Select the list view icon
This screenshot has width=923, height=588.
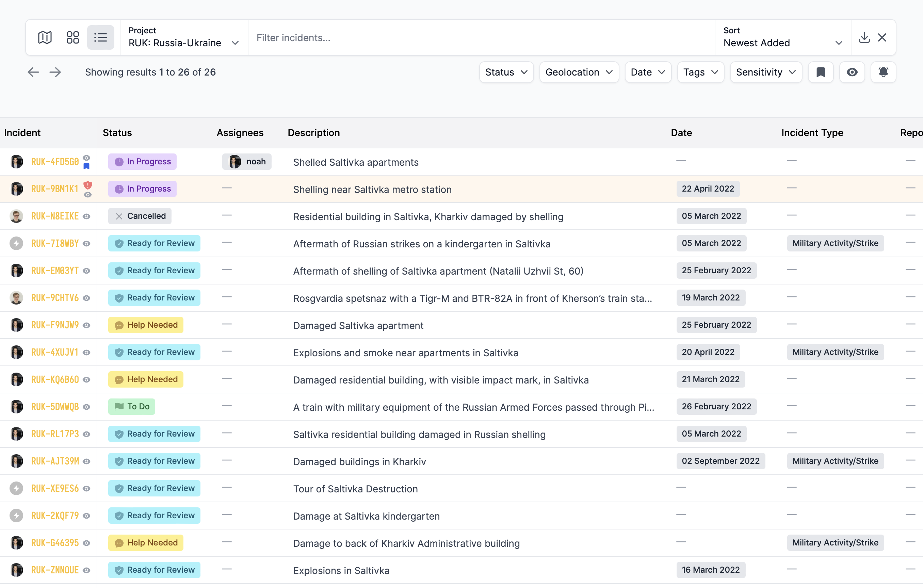tap(100, 37)
